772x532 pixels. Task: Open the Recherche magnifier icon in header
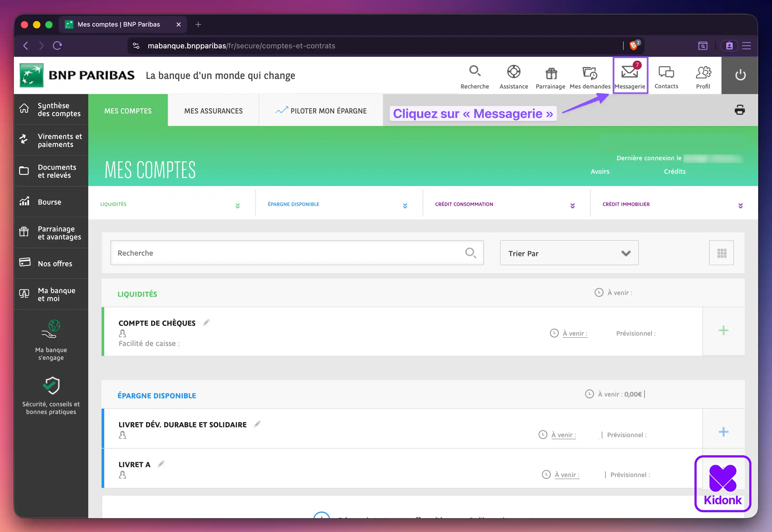(x=475, y=71)
